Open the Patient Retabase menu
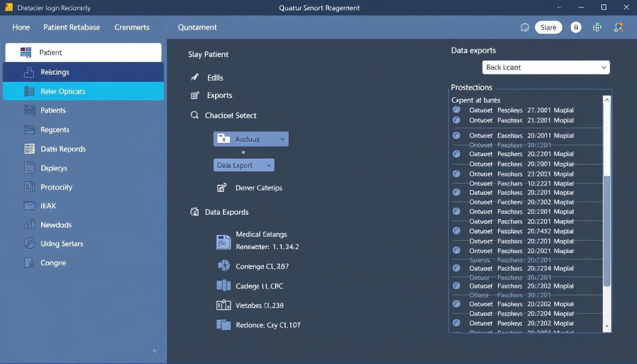Screen dimensions: 637x364 (x=72, y=27)
